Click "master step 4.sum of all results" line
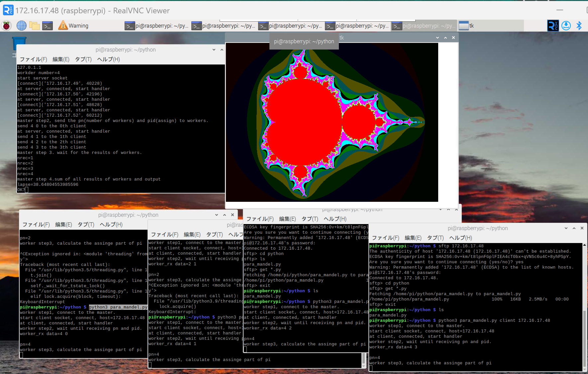 coord(89,179)
